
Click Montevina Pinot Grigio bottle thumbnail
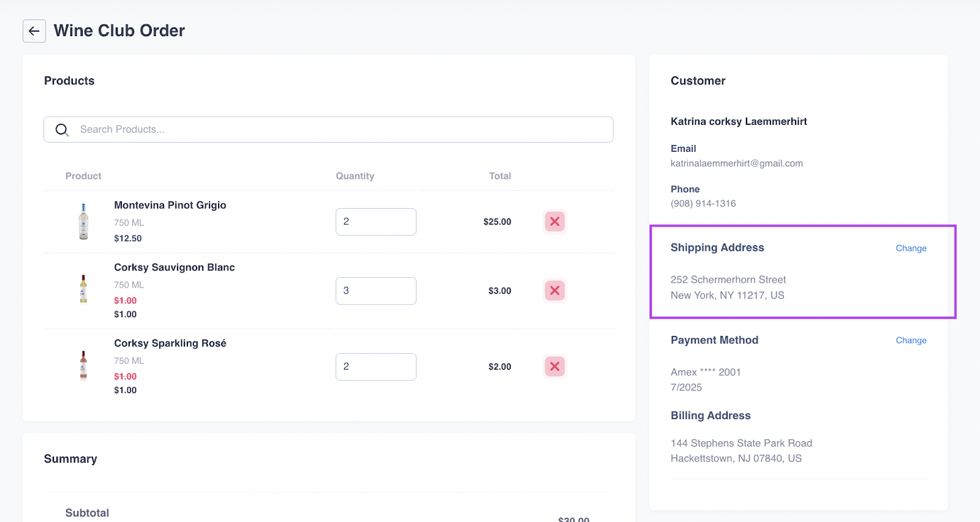tap(83, 222)
